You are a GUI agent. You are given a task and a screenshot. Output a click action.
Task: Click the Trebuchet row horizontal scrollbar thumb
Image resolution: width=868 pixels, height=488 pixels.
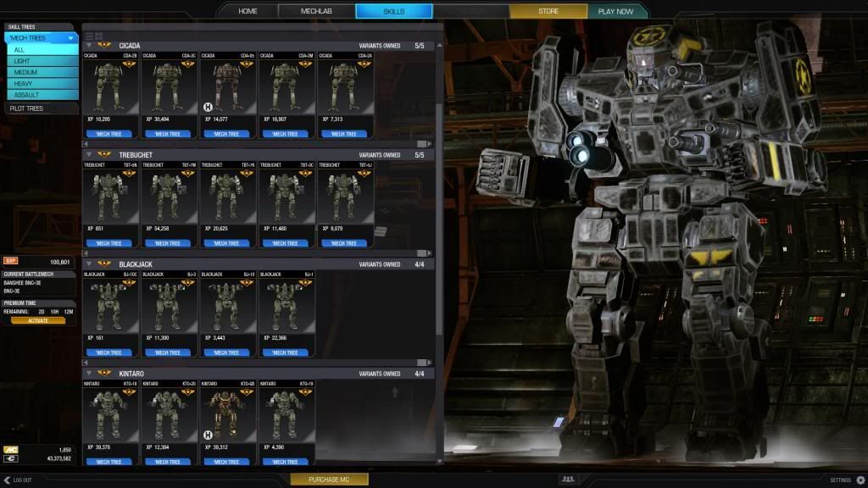(x=422, y=253)
